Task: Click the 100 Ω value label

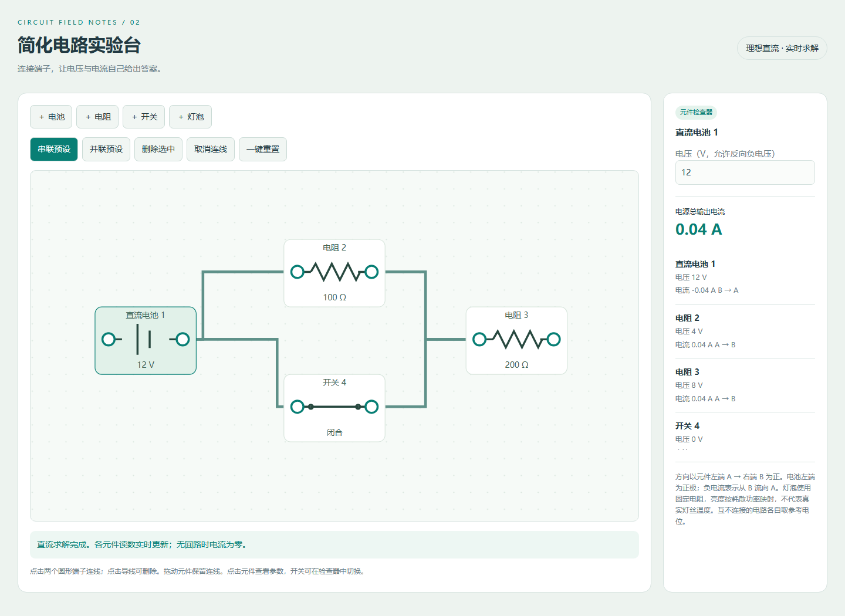Action: click(x=334, y=297)
